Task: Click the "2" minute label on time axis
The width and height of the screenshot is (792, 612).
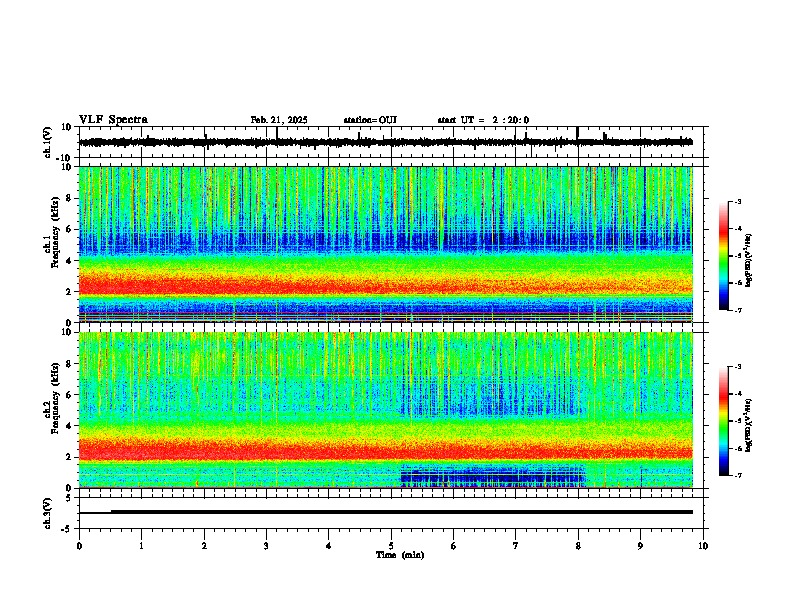Action: 204,546
